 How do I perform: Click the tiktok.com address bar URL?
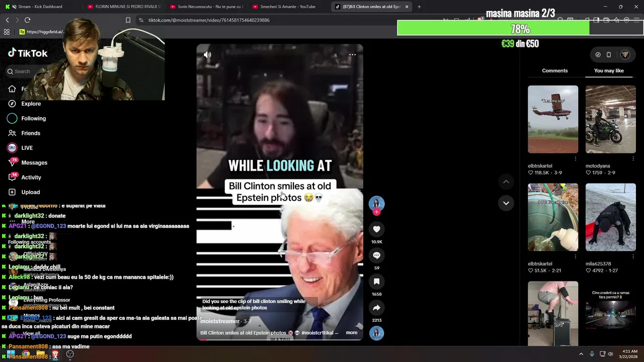coord(209,20)
